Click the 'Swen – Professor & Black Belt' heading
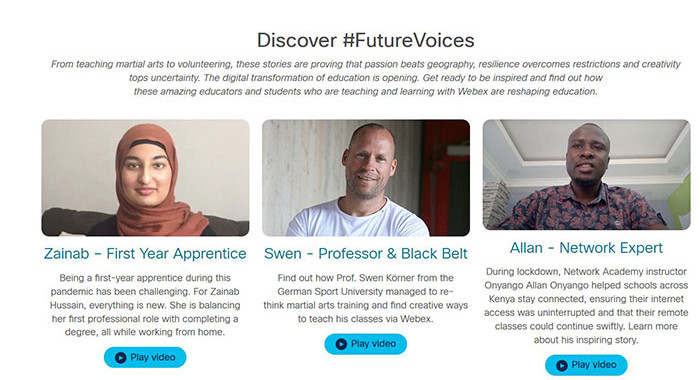The image size is (700, 380). pos(366,254)
